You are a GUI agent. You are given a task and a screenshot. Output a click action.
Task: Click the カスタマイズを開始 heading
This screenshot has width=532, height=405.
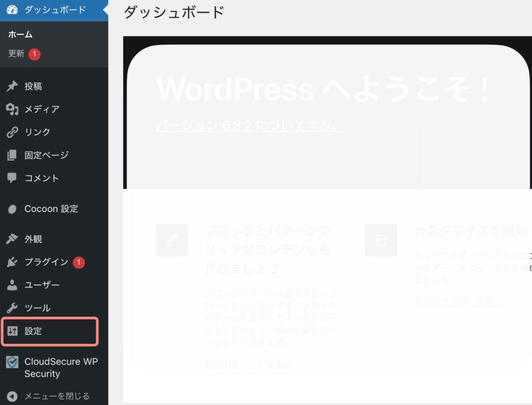(471, 231)
